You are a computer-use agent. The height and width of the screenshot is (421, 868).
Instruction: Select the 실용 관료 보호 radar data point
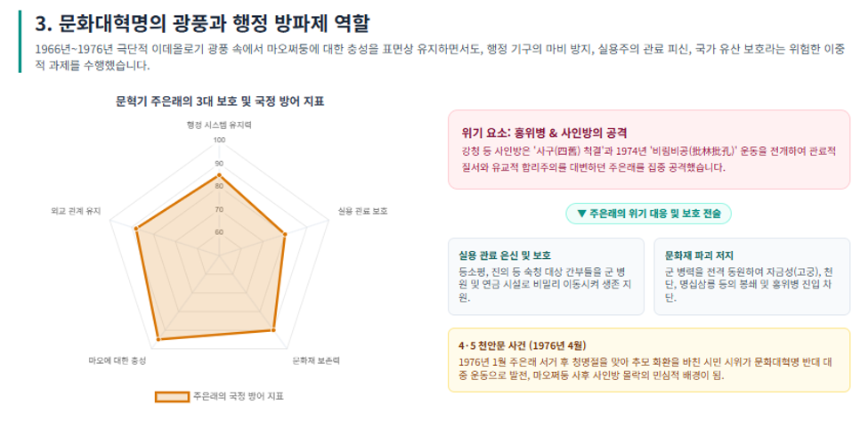[x=285, y=235]
